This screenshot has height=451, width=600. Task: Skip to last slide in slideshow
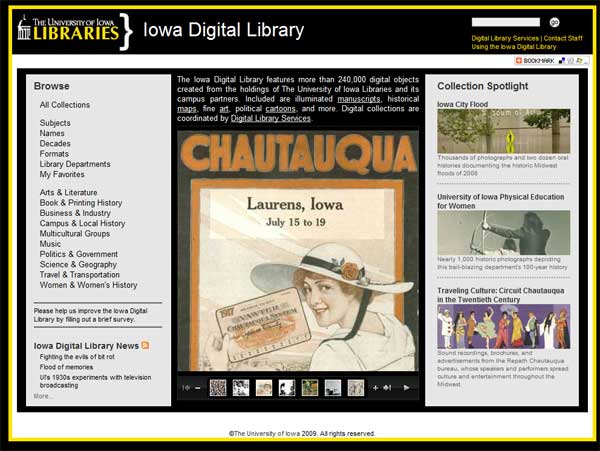[387, 387]
